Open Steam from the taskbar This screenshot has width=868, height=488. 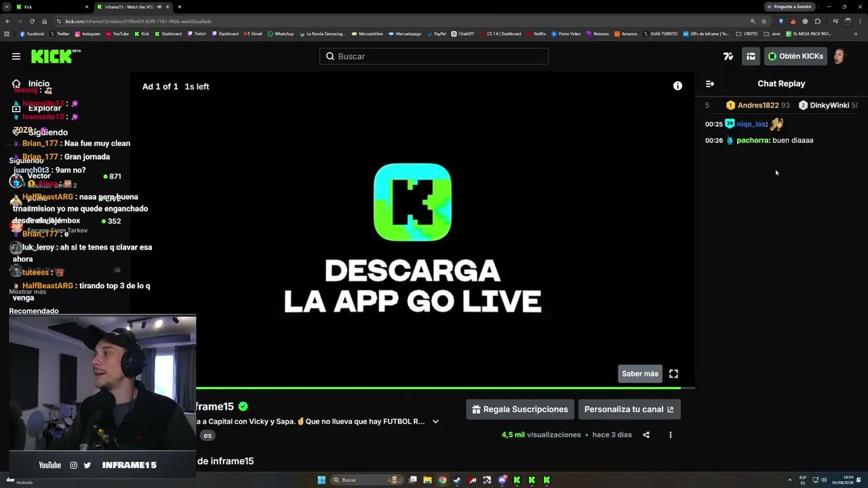pos(457,480)
